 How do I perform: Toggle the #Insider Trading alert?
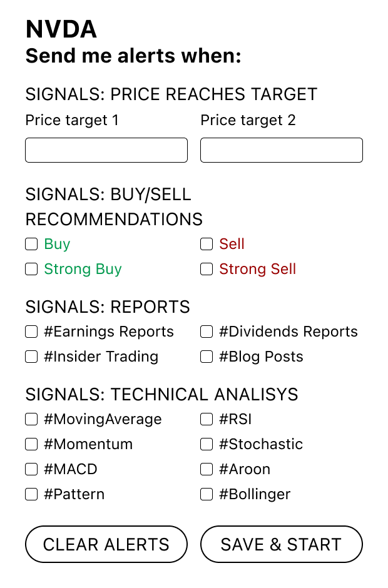31,357
